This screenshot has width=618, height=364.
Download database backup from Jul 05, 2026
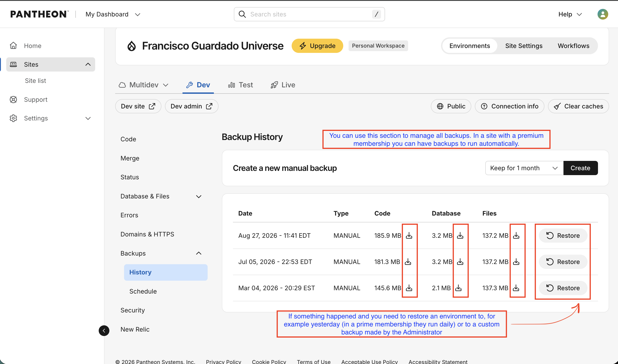(x=460, y=262)
